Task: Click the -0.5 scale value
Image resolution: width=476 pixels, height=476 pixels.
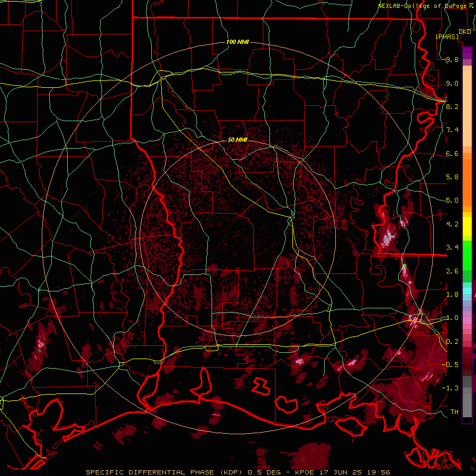Action: [450, 364]
